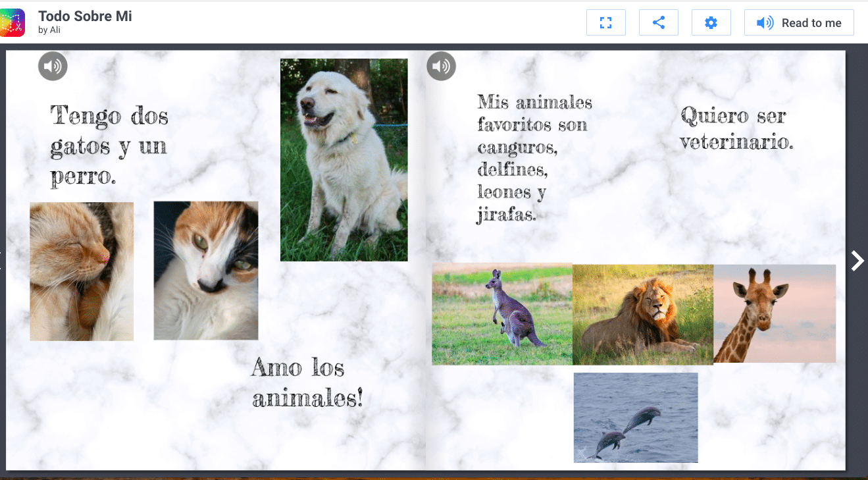
Task: Select the white dog photo
Action: coord(344,160)
